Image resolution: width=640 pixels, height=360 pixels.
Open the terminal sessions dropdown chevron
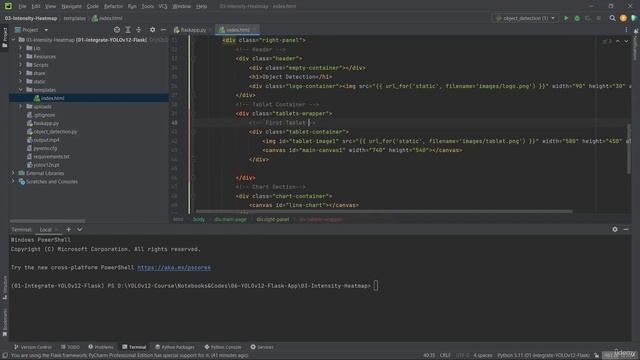pos(80,229)
